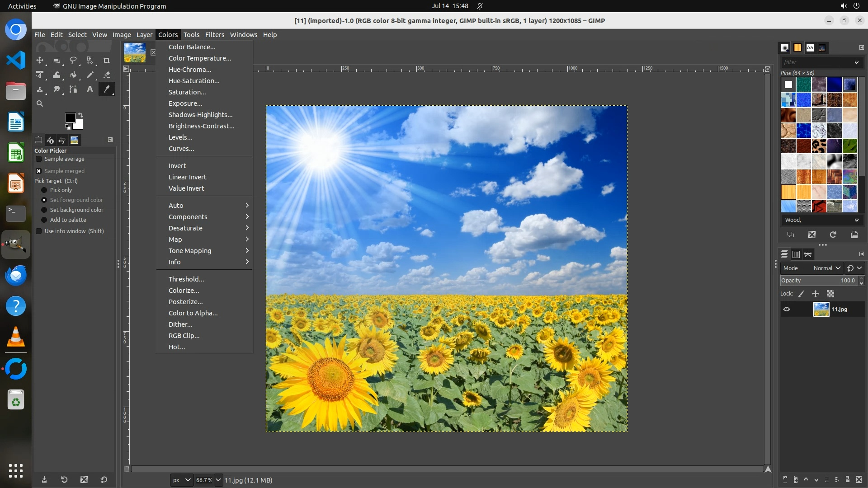The height and width of the screenshot is (488, 868).
Task: Choose Hue-Saturation from the Colors menu
Action: pos(194,81)
